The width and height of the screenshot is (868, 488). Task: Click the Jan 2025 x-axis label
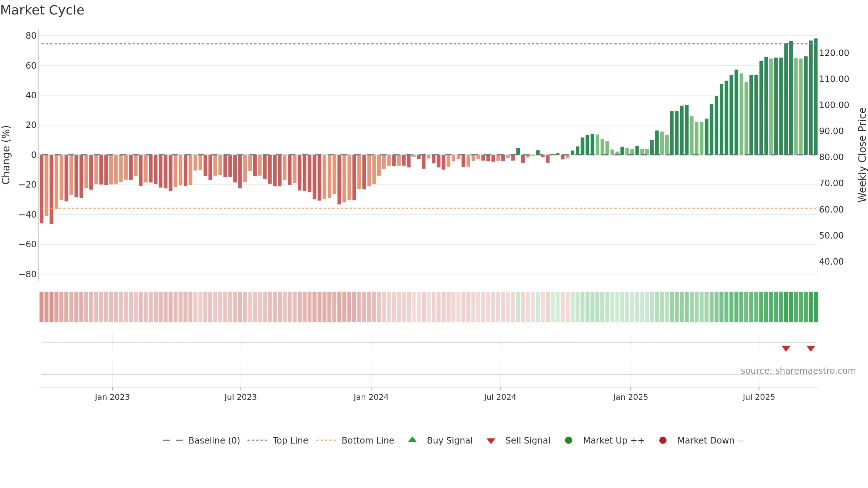tap(631, 397)
